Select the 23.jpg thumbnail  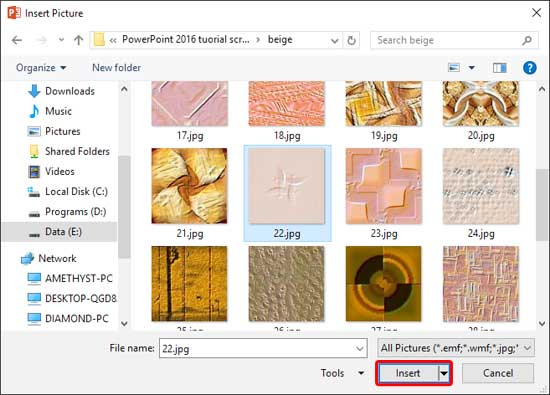pos(384,186)
